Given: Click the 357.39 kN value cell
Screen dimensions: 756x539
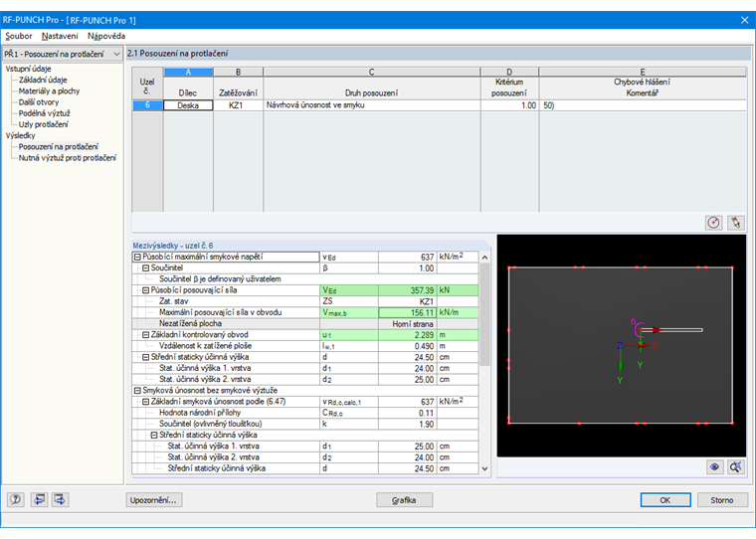Looking at the screenshot, I should tap(408, 290).
